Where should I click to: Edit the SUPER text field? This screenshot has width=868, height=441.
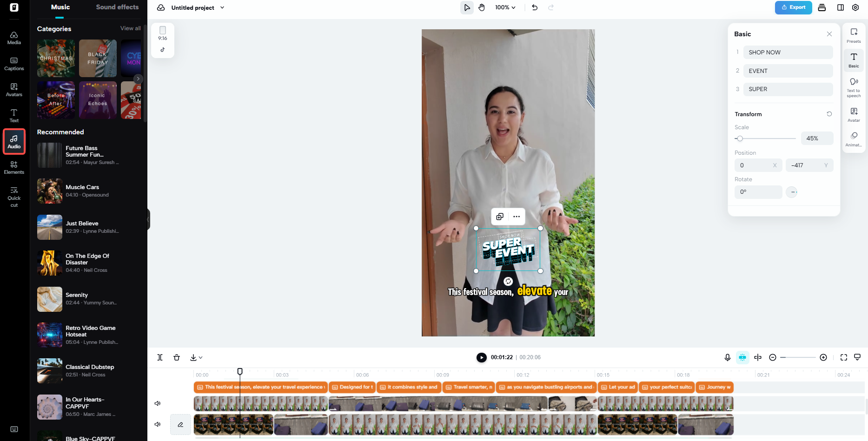click(788, 89)
